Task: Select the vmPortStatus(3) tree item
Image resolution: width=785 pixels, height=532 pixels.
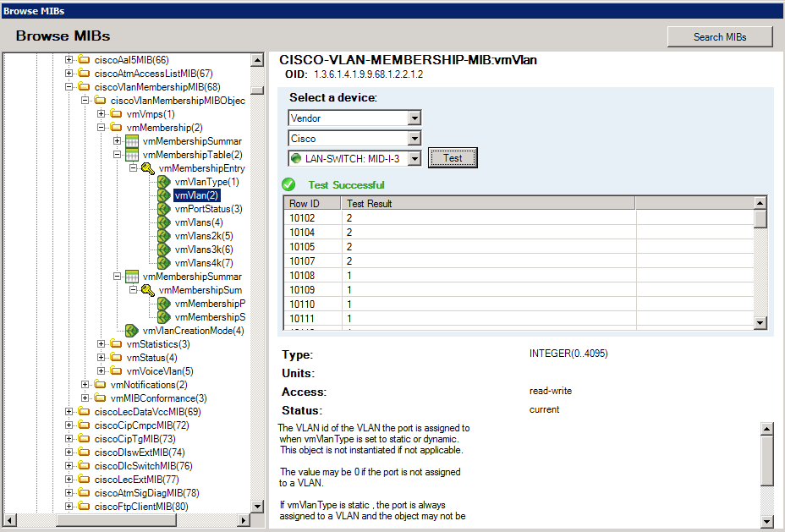Action: tap(208, 209)
